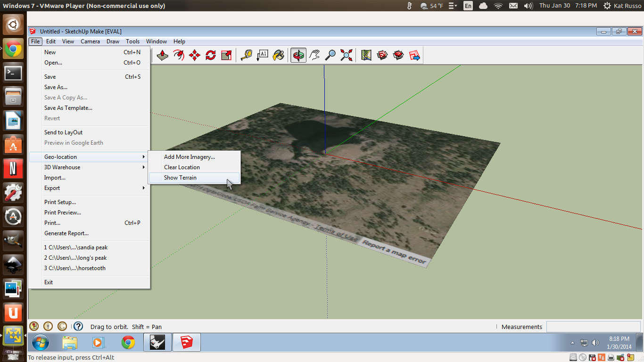This screenshot has height=362, width=644.
Task: Choose Save As... menu entry
Action: point(89,87)
